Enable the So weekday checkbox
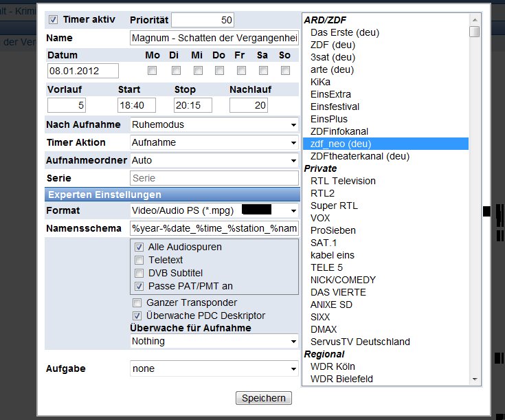The image size is (505, 420). 285,71
